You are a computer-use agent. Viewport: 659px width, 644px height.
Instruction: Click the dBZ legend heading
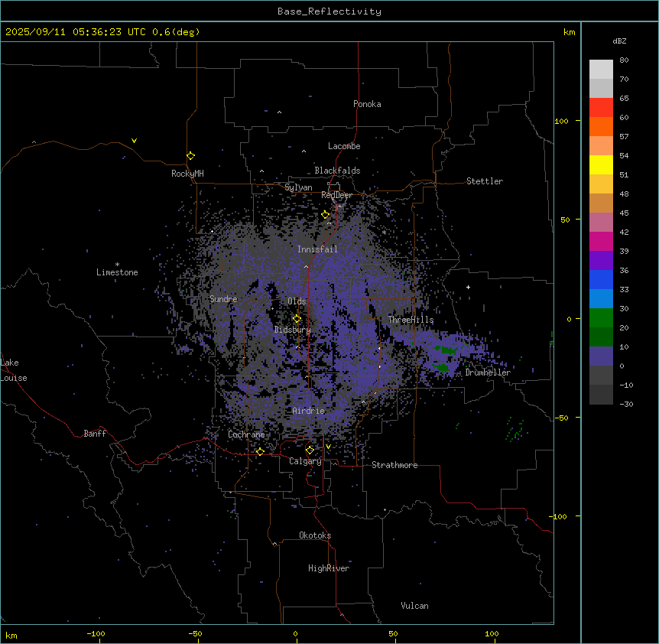coord(619,41)
